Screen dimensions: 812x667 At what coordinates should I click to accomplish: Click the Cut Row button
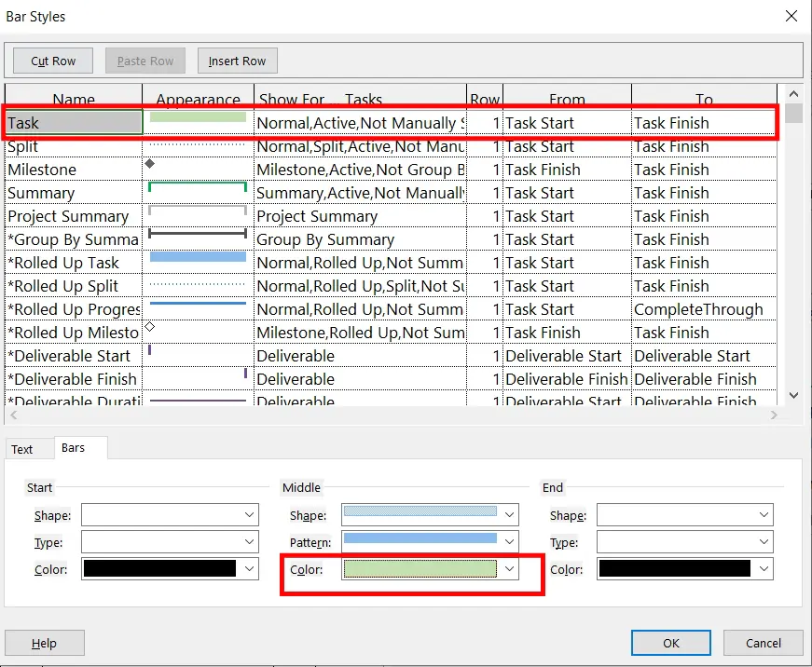point(53,61)
